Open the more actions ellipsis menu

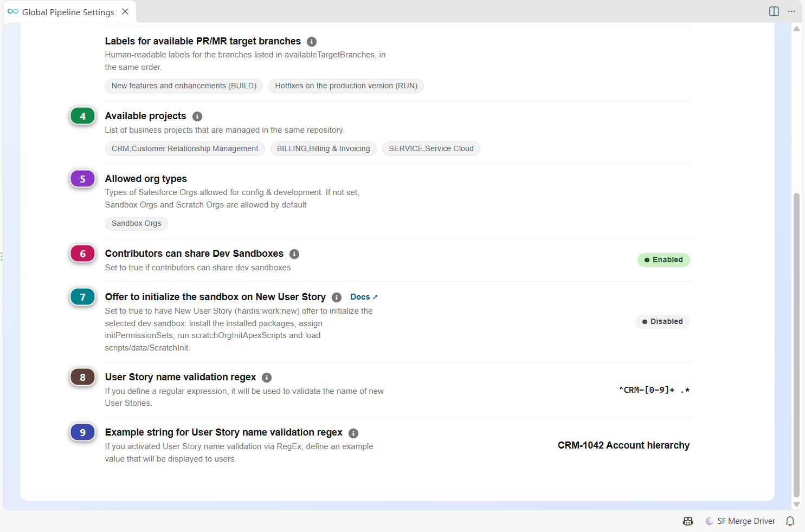[791, 11]
